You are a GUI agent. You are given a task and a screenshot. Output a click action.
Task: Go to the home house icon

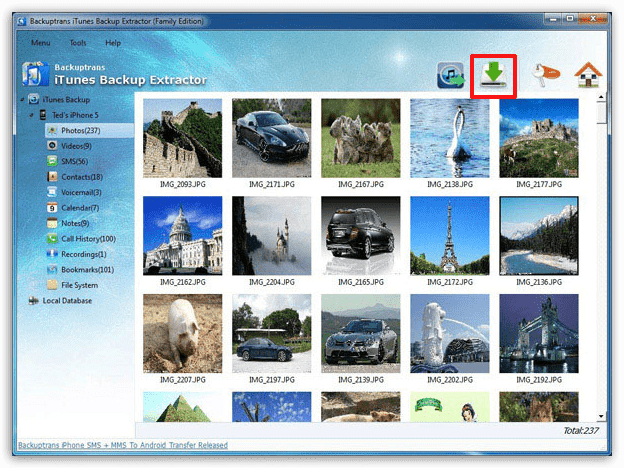point(588,75)
